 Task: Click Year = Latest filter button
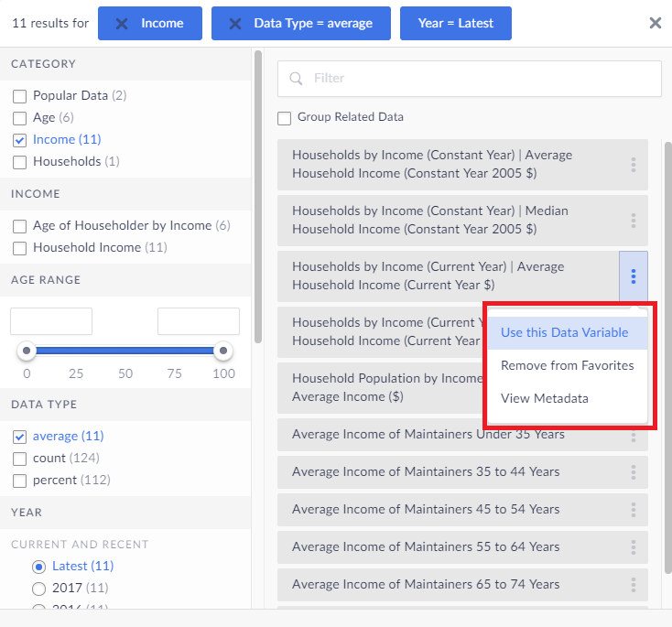(x=455, y=24)
